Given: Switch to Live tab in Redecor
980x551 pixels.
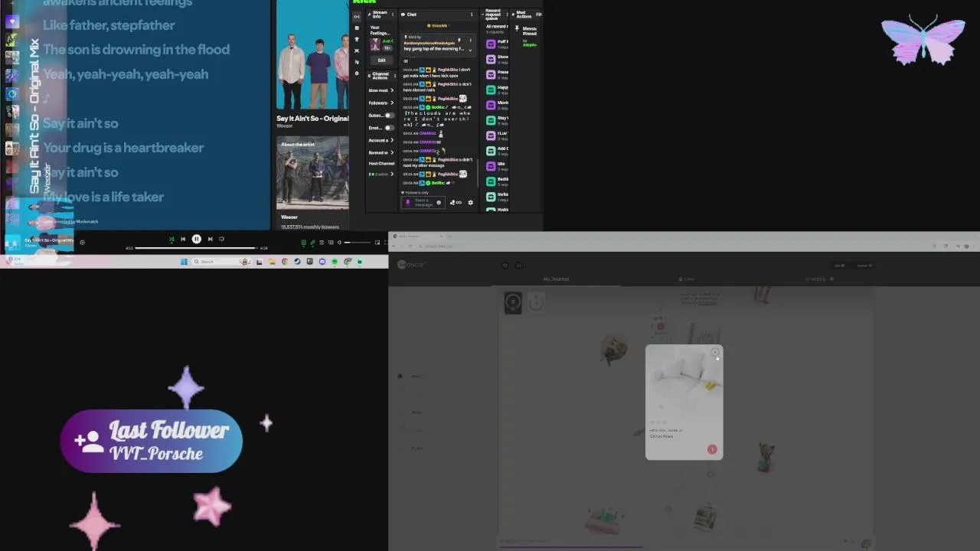Looking at the screenshot, I should tap(687, 279).
